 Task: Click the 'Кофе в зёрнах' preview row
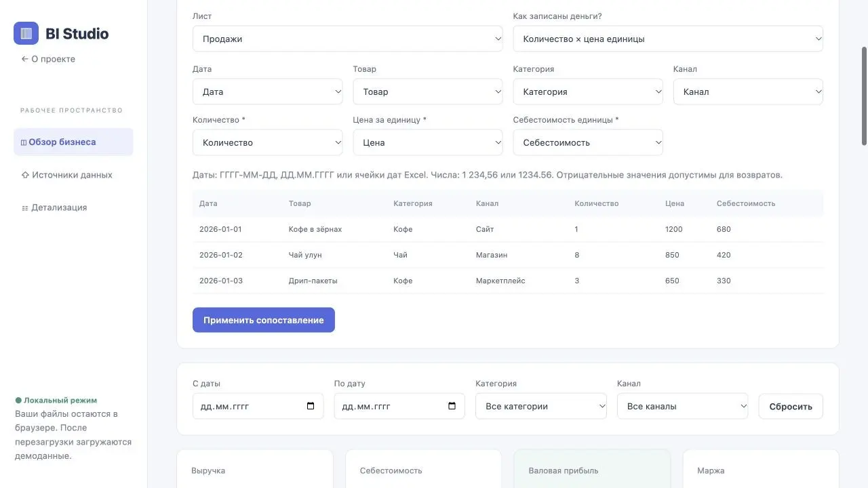click(508, 229)
